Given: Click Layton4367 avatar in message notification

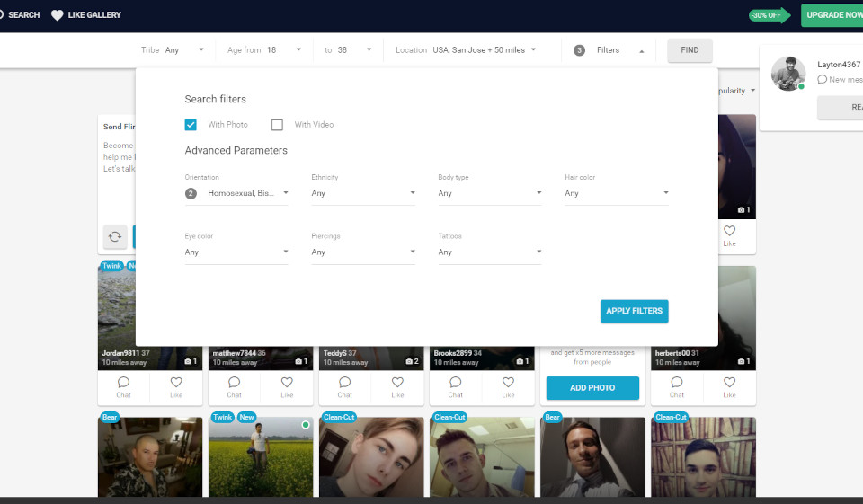Looking at the screenshot, I should [788, 74].
